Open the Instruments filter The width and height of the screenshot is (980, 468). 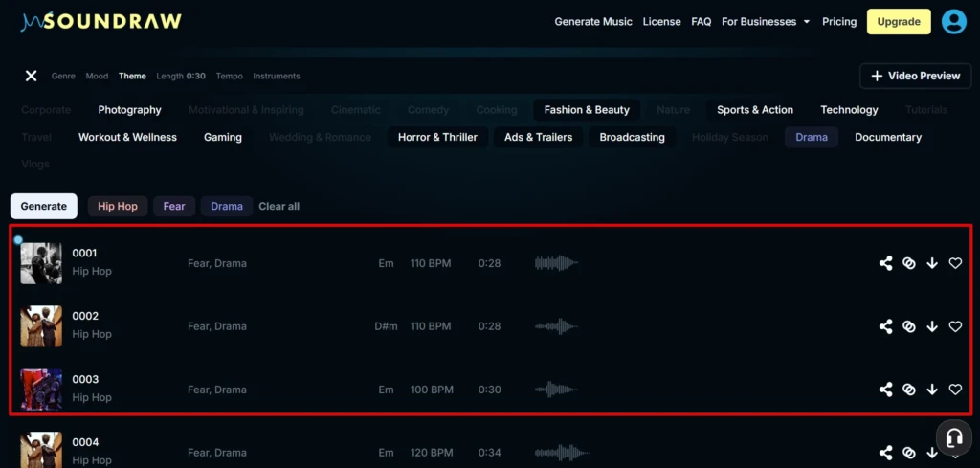pos(277,76)
